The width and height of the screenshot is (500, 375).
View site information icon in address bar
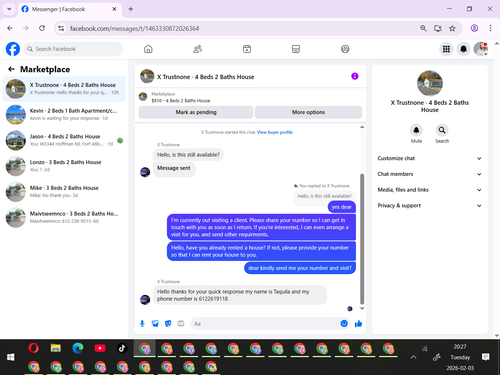pos(61,28)
